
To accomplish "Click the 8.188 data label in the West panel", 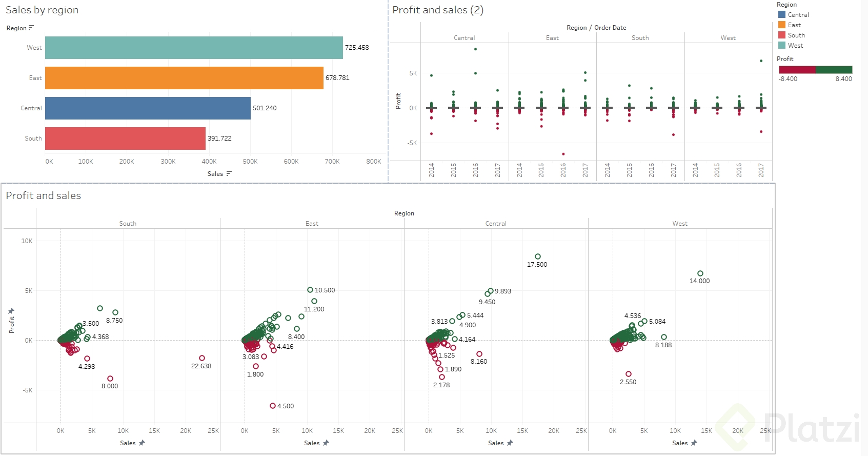I will click(x=663, y=345).
